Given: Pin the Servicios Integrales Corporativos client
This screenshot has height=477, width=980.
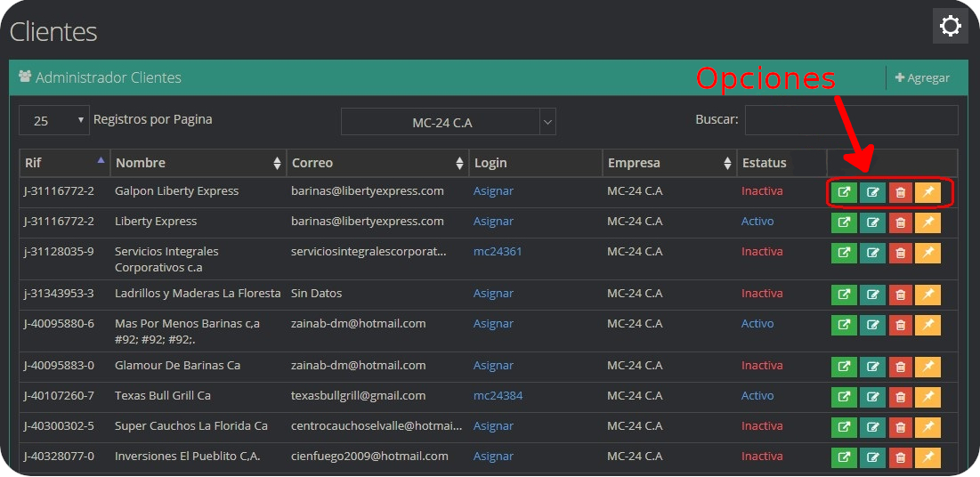Looking at the screenshot, I should 927,253.
